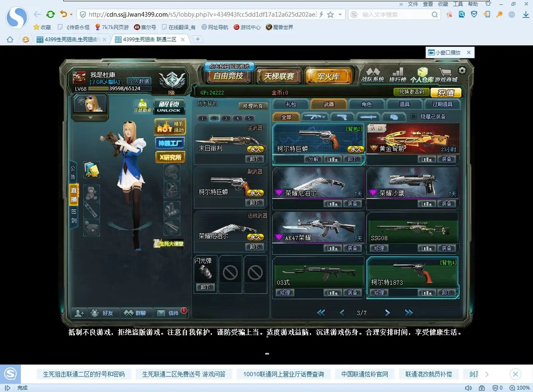Jump to first inventory page

[x=321, y=313]
